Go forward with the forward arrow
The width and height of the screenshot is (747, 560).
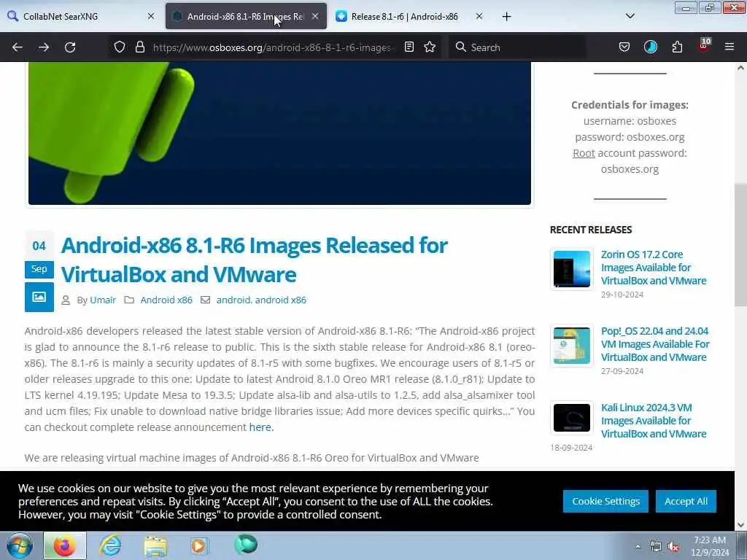44,47
